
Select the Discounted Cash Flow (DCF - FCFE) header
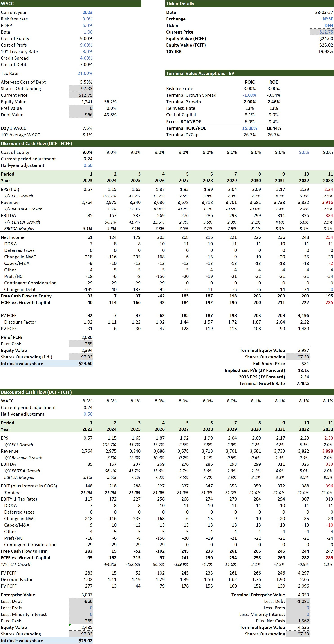tap(167, 143)
